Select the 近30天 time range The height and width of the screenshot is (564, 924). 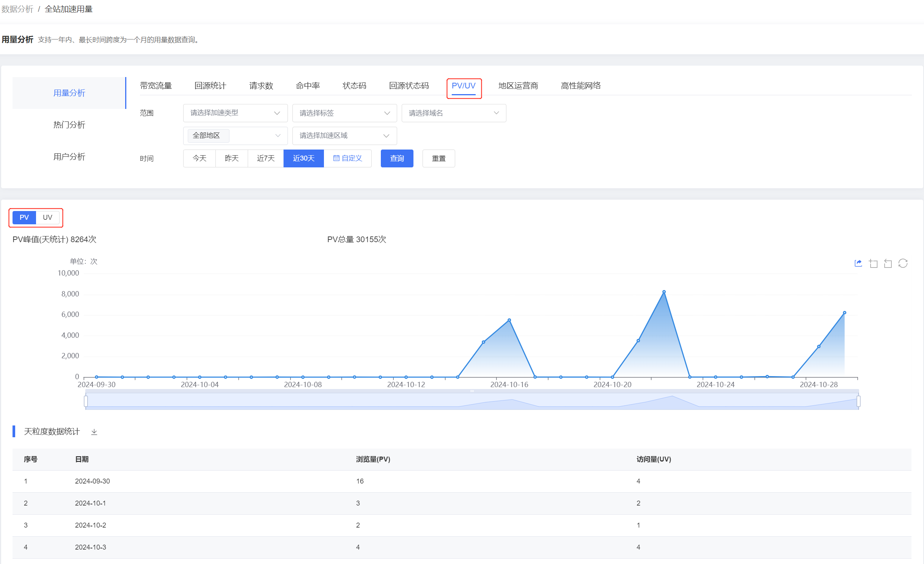(304, 158)
